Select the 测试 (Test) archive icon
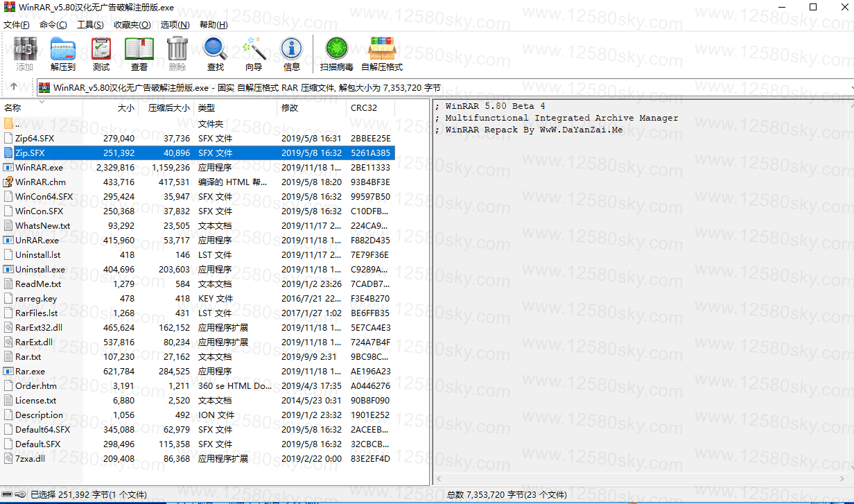854x504 pixels. pos(101,49)
